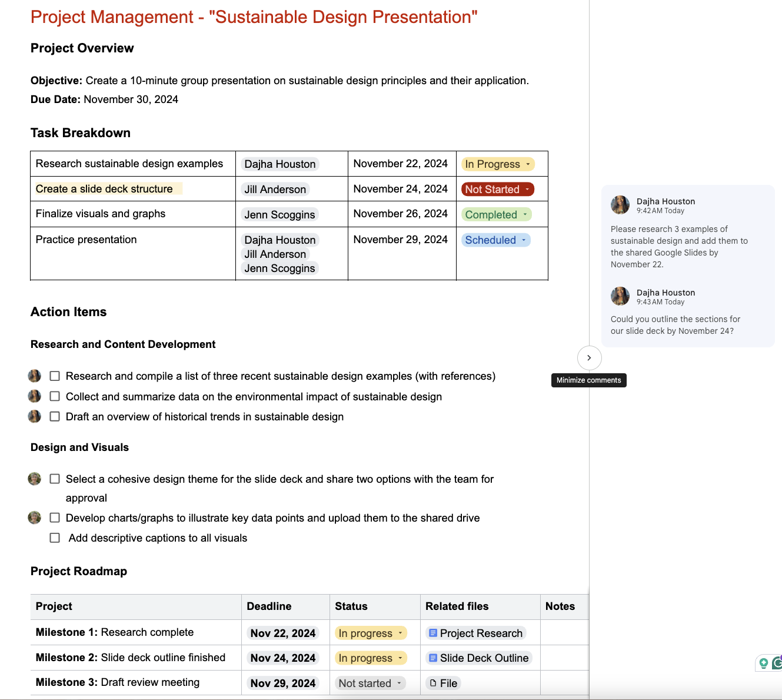The height and width of the screenshot is (700, 782).
Task: Click Dajha Houston's avatar in the first comment
Action: [x=620, y=205]
